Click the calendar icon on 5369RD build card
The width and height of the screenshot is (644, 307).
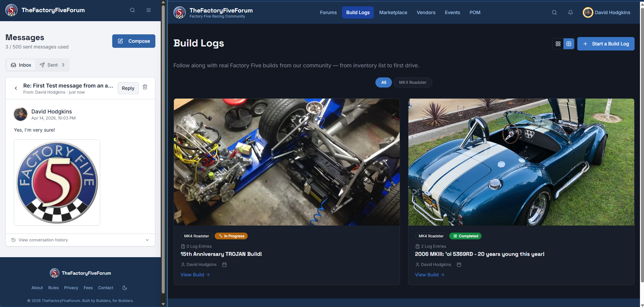459,265
